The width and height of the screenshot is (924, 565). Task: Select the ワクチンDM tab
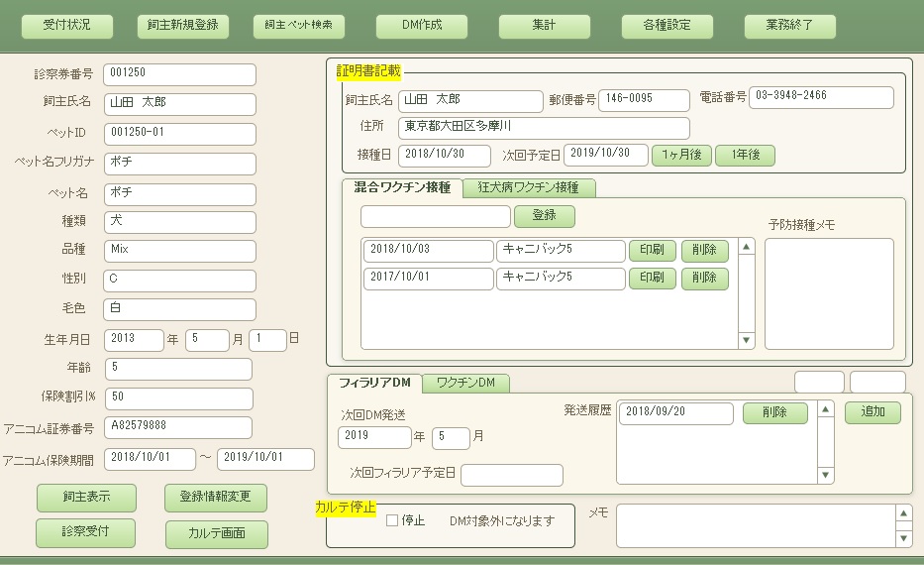[465, 383]
